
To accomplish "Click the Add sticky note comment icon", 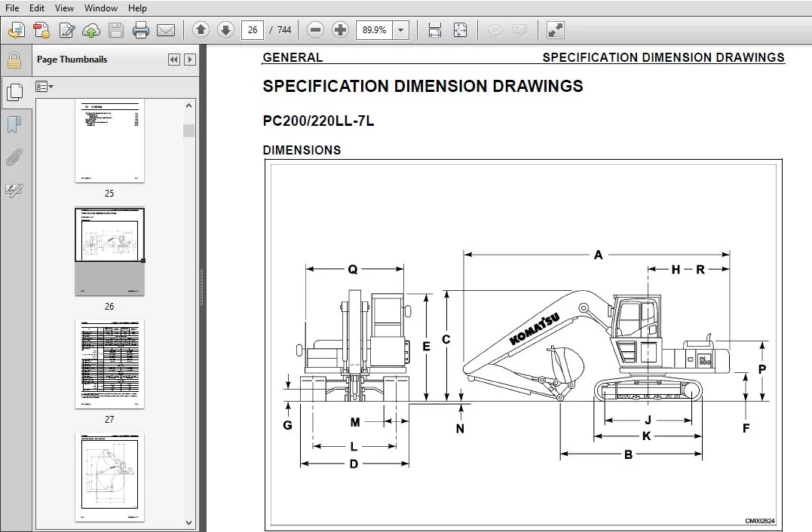I will coord(495,30).
